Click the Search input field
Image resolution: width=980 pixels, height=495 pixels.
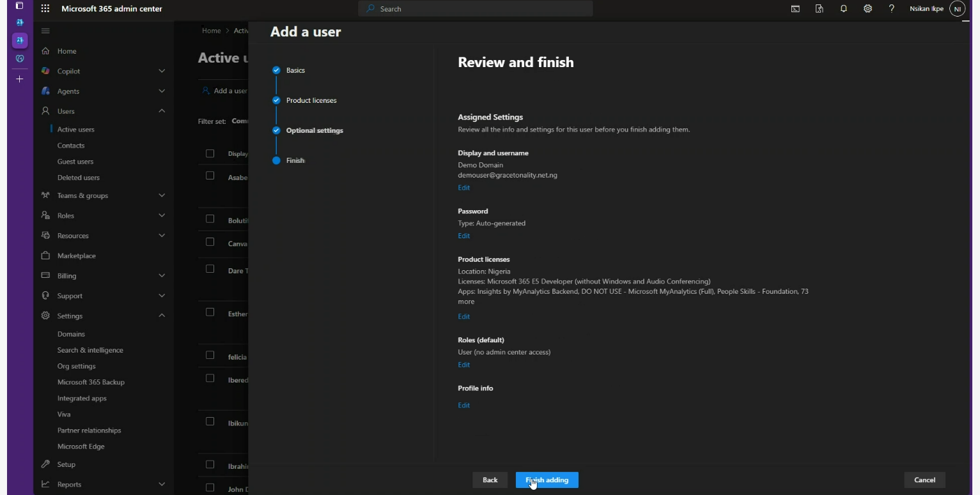(x=475, y=9)
